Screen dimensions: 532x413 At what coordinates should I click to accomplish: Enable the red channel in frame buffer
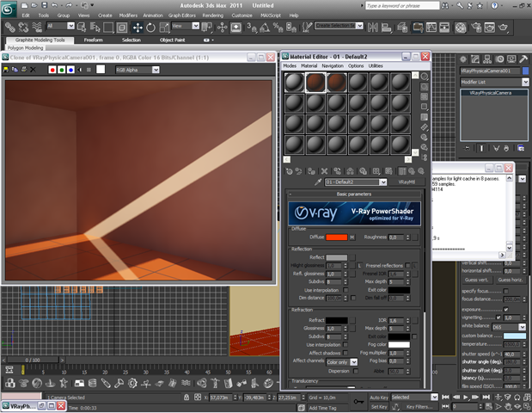52,70
